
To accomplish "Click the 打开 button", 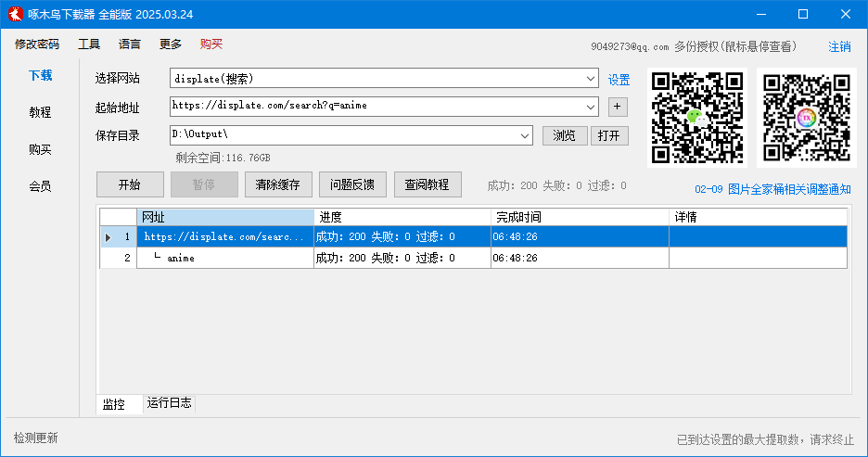I will click(x=609, y=135).
